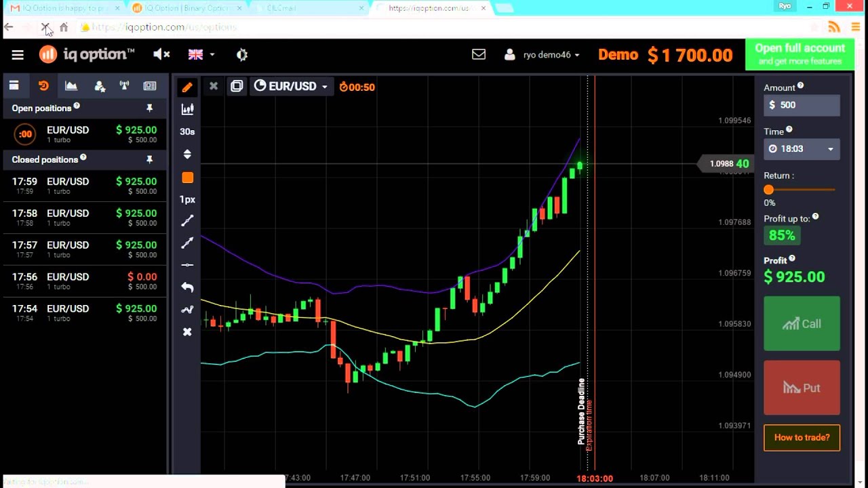Image resolution: width=868 pixels, height=488 pixels.
Task: Click the undo arrow in drawing toolbar
Action: tap(187, 287)
